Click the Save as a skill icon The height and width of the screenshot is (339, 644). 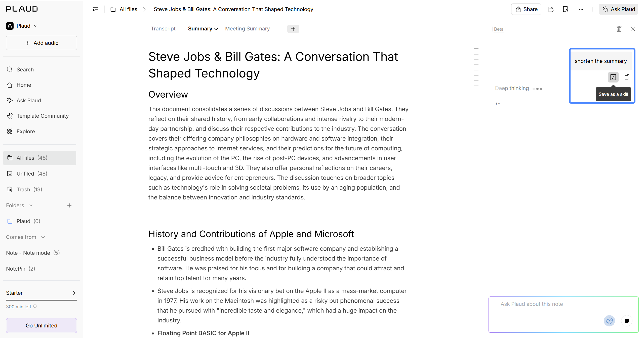pos(613,77)
